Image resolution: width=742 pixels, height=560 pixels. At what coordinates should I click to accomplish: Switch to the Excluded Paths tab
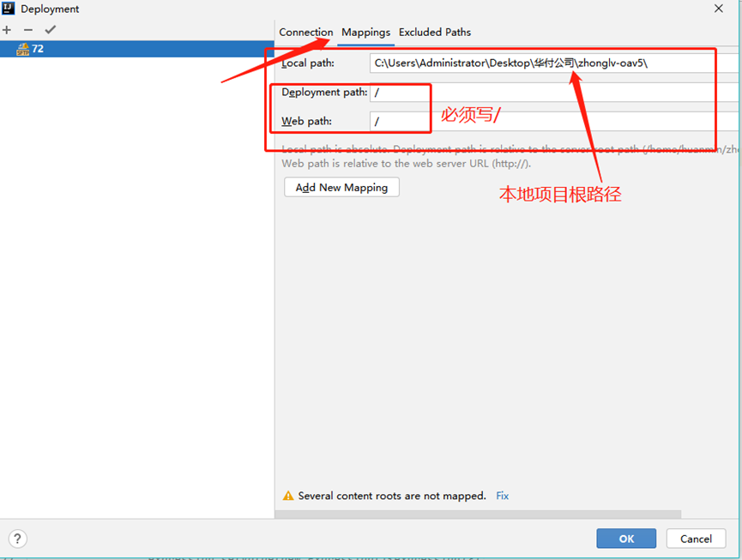tap(435, 32)
